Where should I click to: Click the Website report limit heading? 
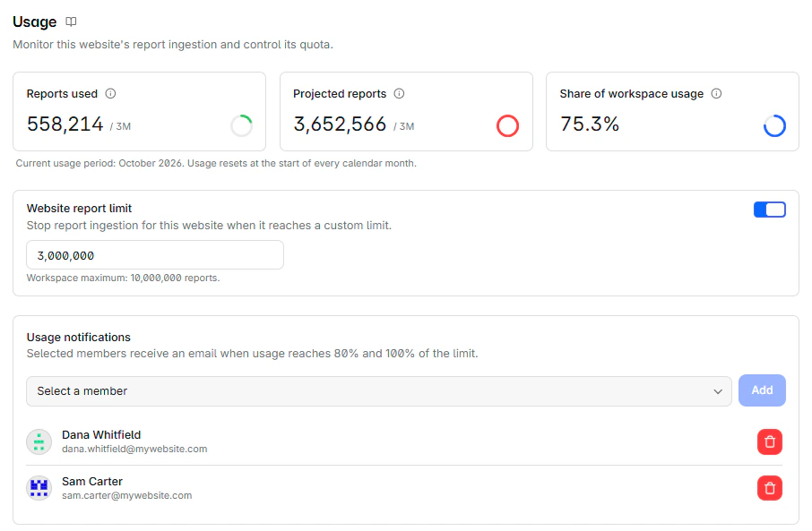coord(79,208)
